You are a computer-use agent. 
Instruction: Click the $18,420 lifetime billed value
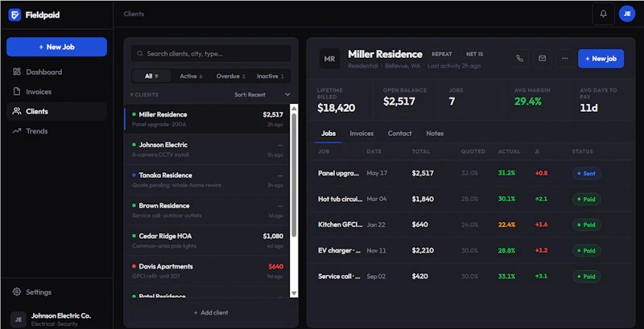pos(336,108)
